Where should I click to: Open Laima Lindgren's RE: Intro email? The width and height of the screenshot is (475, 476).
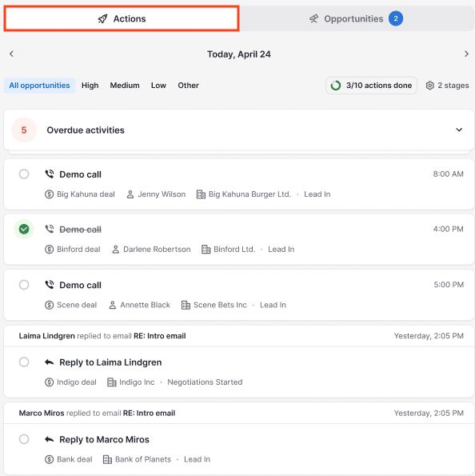pyautogui.click(x=160, y=336)
